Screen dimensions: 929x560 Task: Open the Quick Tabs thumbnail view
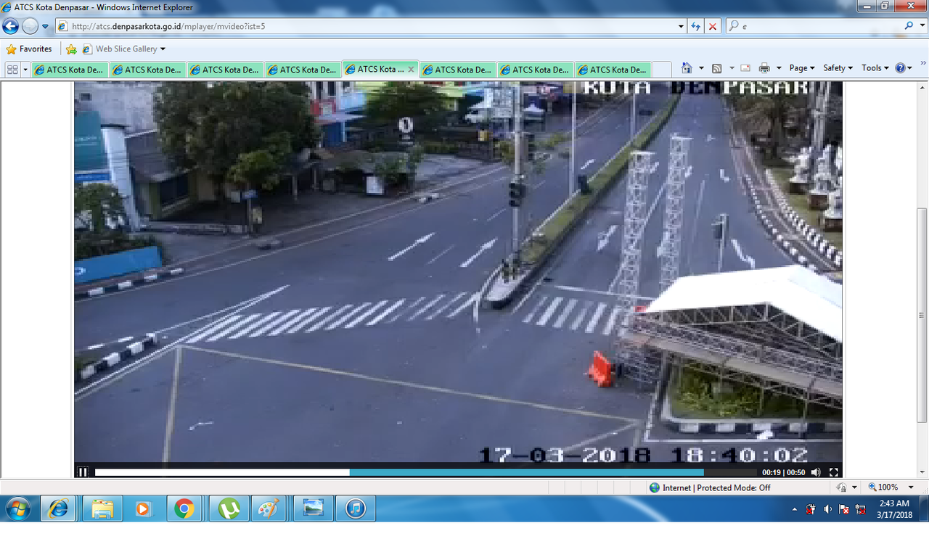click(12, 69)
